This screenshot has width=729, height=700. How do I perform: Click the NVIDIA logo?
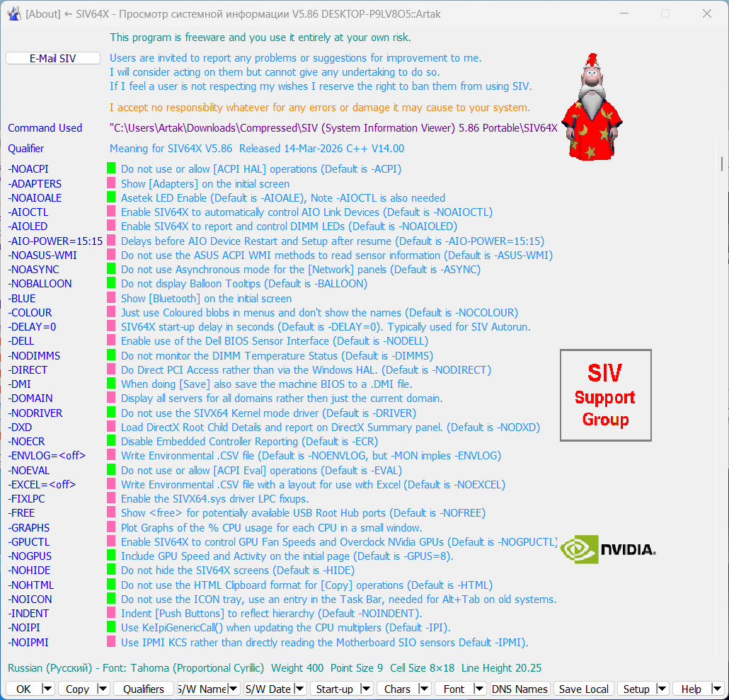click(608, 549)
